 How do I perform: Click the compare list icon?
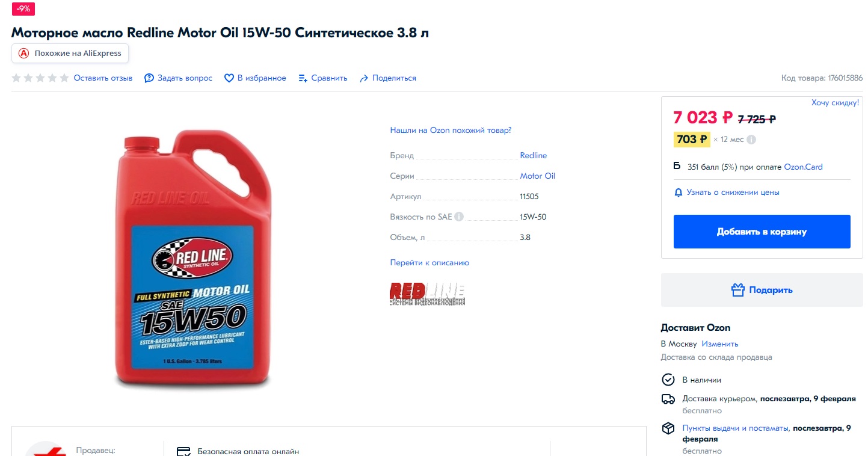pyautogui.click(x=303, y=78)
